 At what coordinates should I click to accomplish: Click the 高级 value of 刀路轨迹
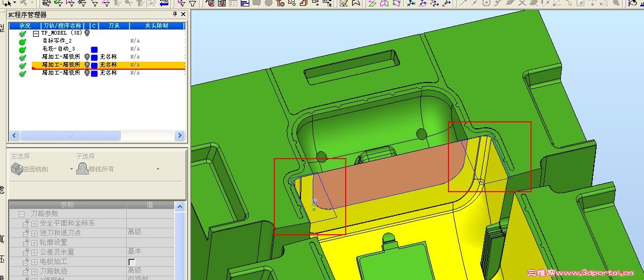click(x=134, y=270)
